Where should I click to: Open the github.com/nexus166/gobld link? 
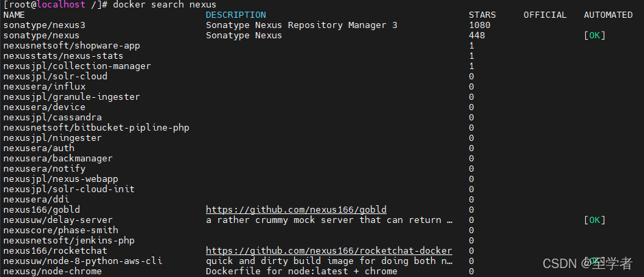(x=296, y=210)
